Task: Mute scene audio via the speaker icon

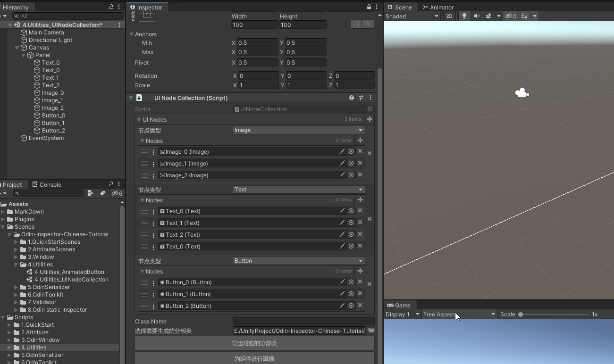Action: [x=477, y=16]
